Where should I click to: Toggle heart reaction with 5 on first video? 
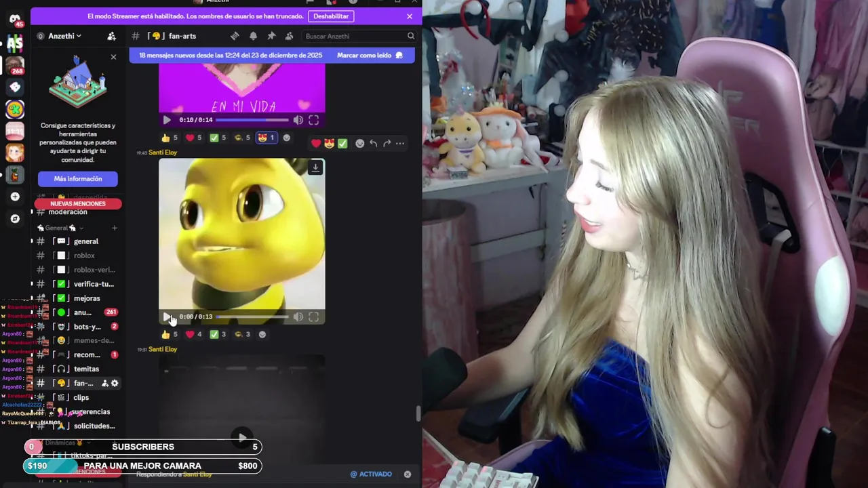(193, 138)
